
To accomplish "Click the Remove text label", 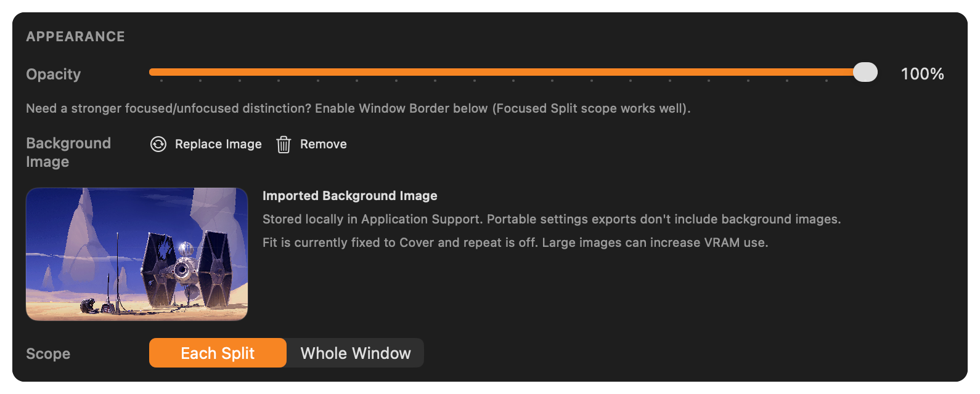I will click(x=324, y=144).
